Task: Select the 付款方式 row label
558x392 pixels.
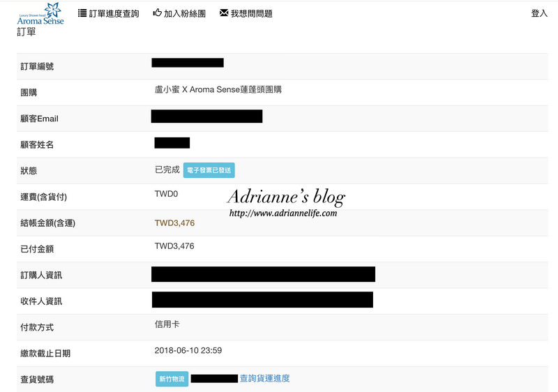Action: point(37,327)
